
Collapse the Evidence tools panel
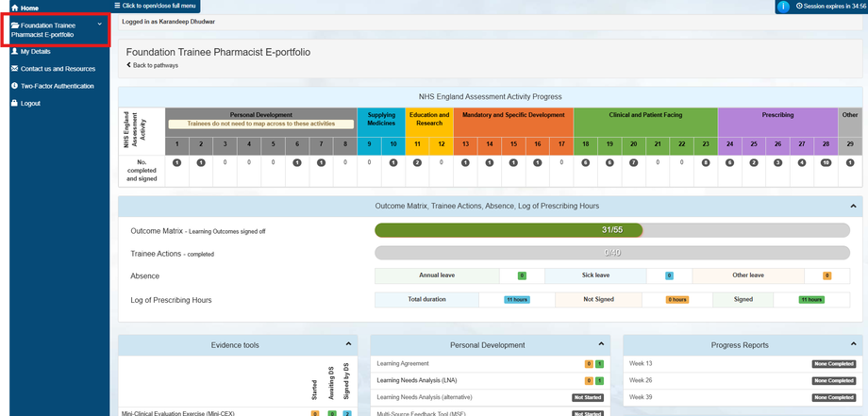tap(348, 344)
